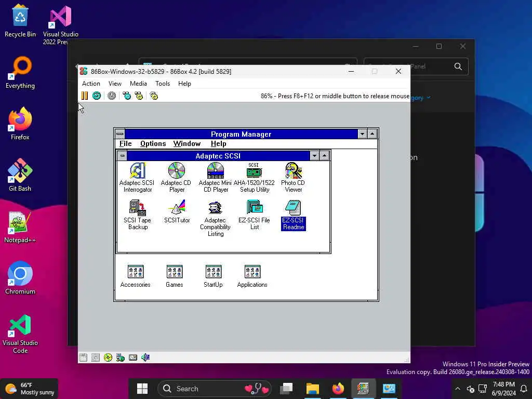Maximize Program Manager with up arrow

[372, 134]
